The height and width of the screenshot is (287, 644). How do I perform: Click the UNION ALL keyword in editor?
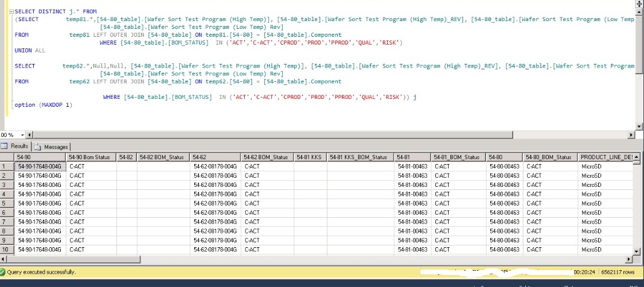[x=30, y=51]
